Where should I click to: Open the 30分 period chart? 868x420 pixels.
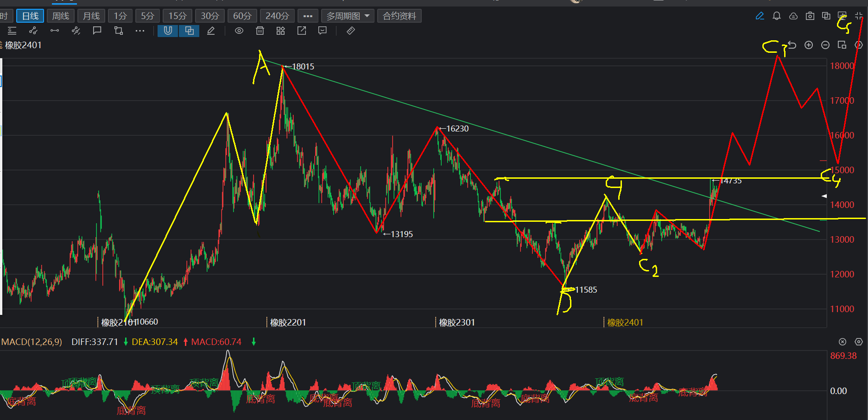(x=210, y=16)
